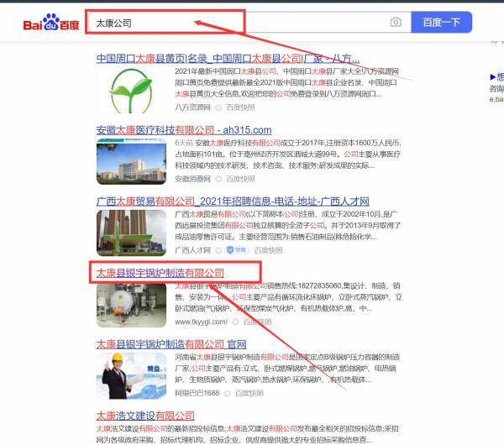Open 中国周口太康县黄页 result title
This screenshot has height=445, width=504.
pos(228,60)
